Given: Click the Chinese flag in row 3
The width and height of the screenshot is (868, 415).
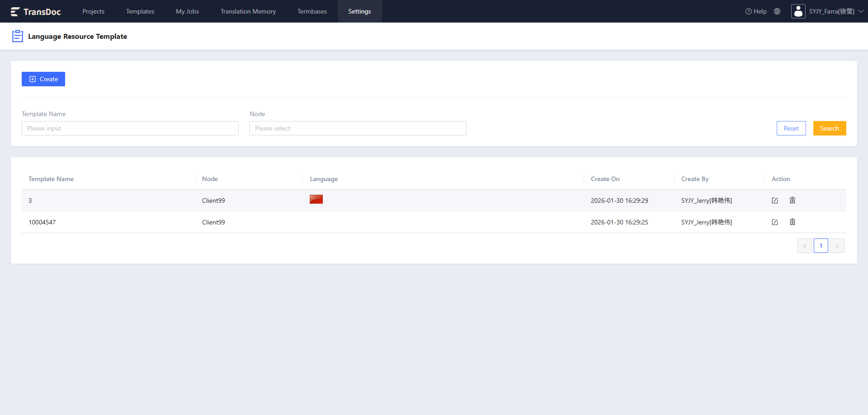Looking at the screenshot, I should 316,199.
